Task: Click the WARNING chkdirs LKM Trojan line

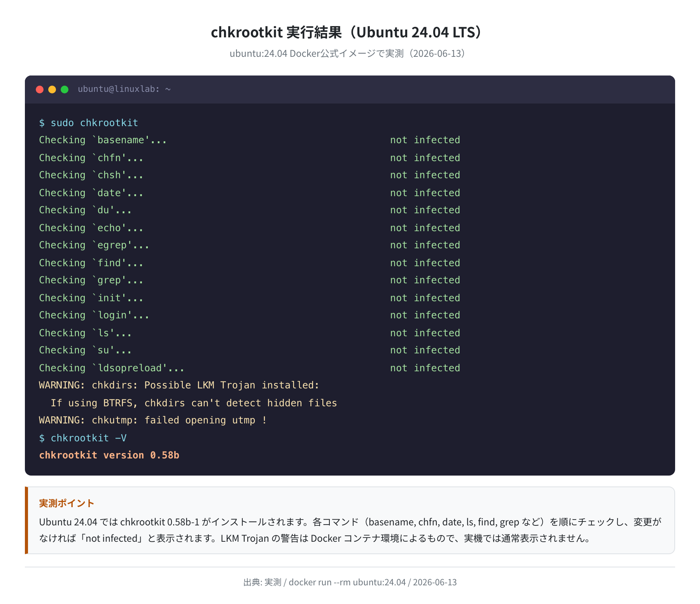Action: tap(179, 385)
